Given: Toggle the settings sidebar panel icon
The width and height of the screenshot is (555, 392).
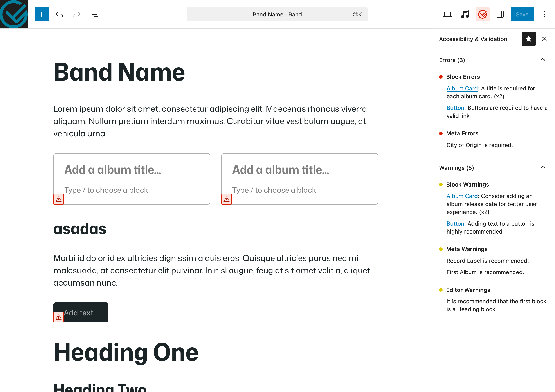Looking at the screenshot, I should point(500,14).
